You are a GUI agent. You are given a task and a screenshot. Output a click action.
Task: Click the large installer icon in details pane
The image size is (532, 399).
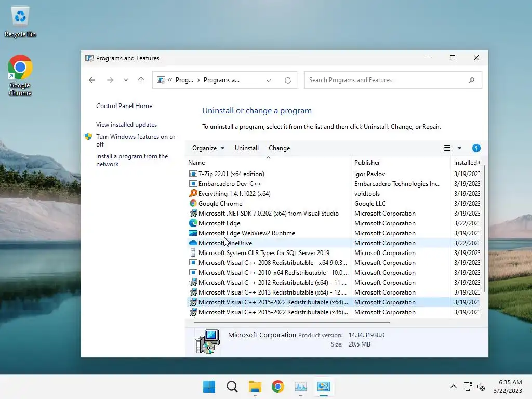207,341
